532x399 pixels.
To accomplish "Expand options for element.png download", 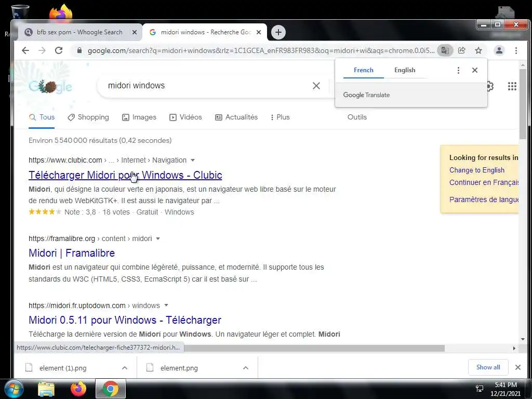I will point(246,368).
